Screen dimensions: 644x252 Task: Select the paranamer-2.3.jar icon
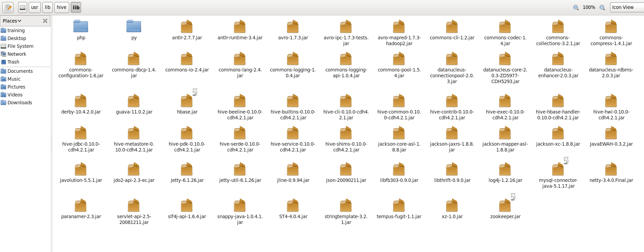tap(81, 205)
